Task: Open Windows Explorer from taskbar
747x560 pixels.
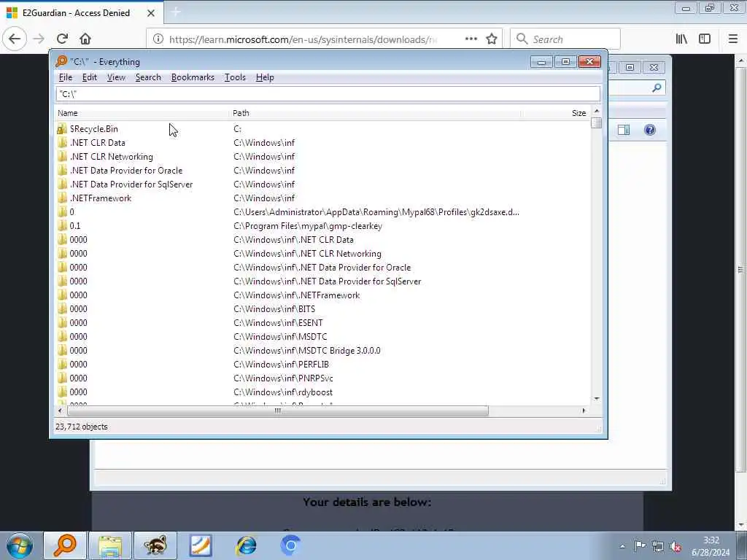Action: coord(111,545)
